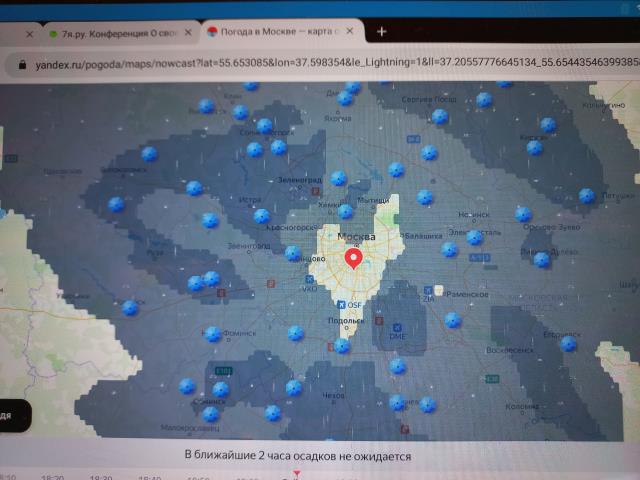Click the lock icon in address bar
Screen dimensions: 640x480
(x=21, y=62)
